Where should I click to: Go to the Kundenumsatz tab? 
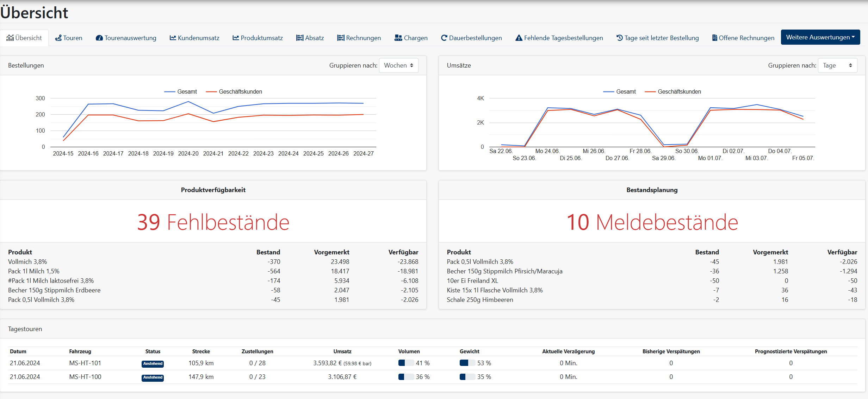[x=194, y=38]
